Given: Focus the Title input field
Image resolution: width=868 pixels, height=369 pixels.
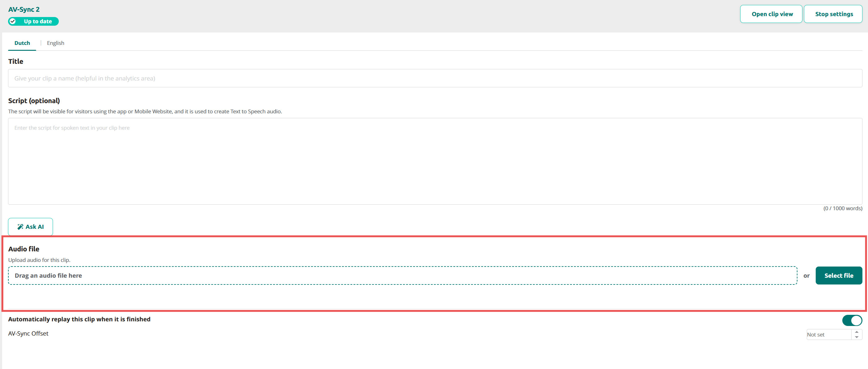Looking at the screenshot, I should [435, 78].
